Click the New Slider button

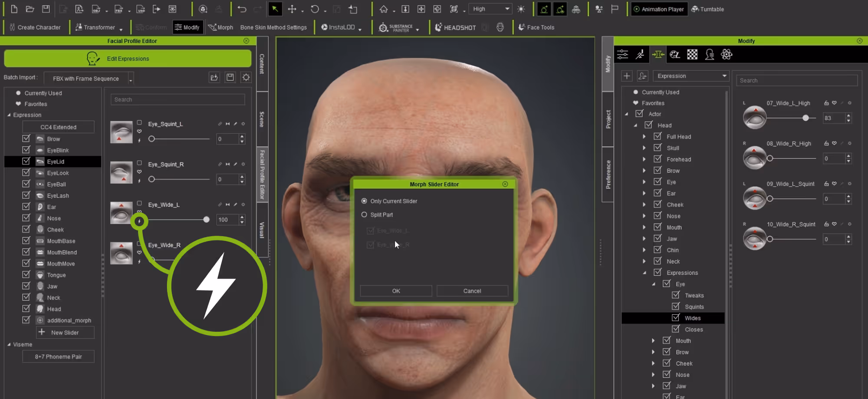pos(65,333)
